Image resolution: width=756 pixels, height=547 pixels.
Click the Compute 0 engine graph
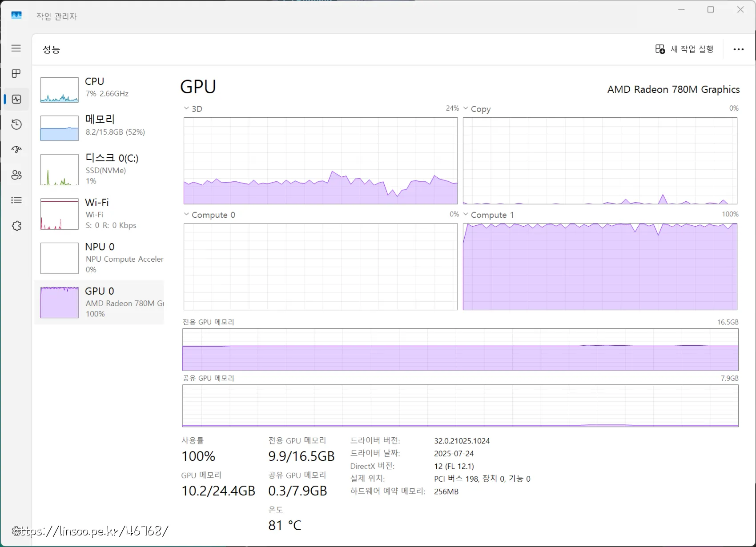(x=321, y=267)
